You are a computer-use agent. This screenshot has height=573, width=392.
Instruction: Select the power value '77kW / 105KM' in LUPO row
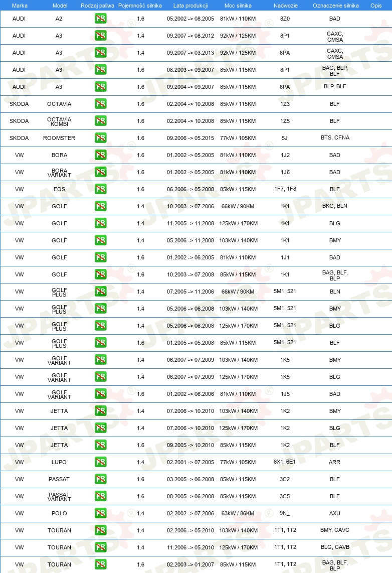[x=238, y=462]
